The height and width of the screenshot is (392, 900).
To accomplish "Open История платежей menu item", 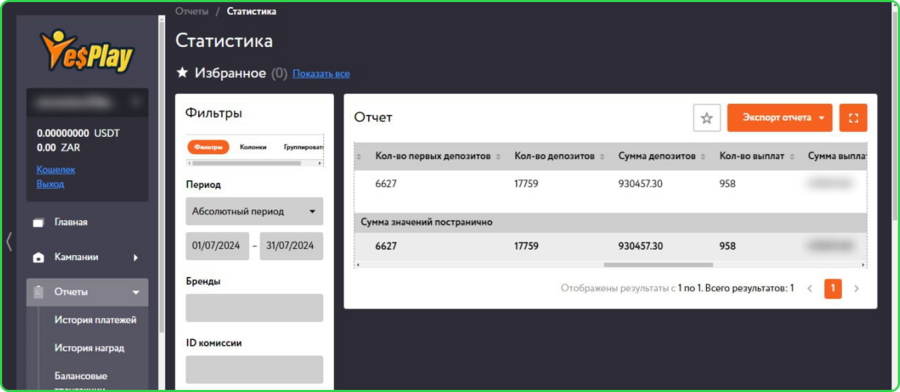I will coord(95,320).
